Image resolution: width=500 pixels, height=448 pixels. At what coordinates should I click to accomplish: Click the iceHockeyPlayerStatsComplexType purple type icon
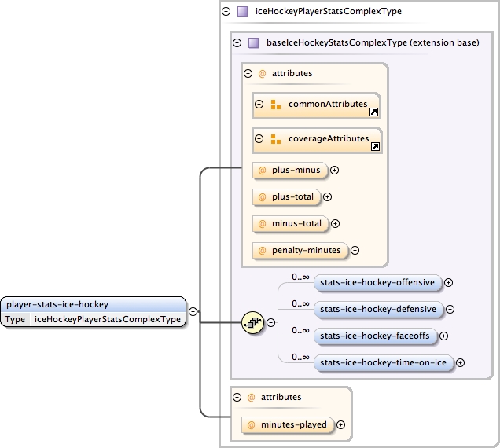pyautogui.click(x=243, y=12)
